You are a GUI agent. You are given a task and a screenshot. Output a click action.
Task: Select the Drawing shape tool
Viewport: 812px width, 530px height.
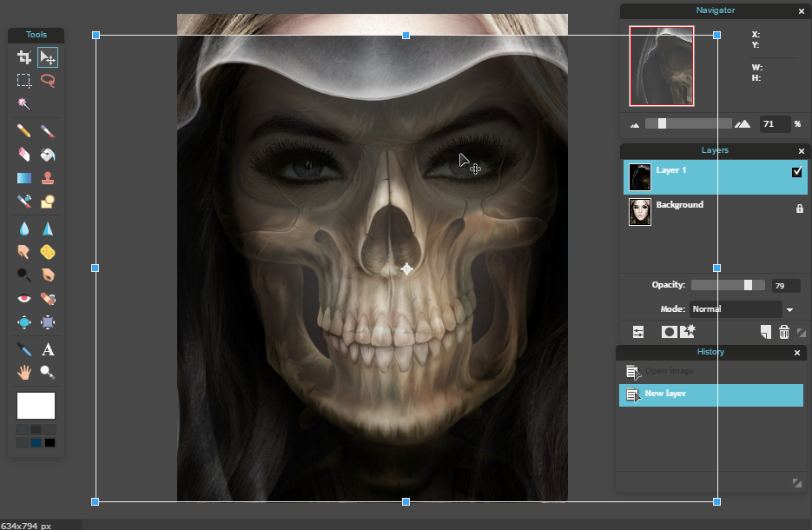coord(48,201)
